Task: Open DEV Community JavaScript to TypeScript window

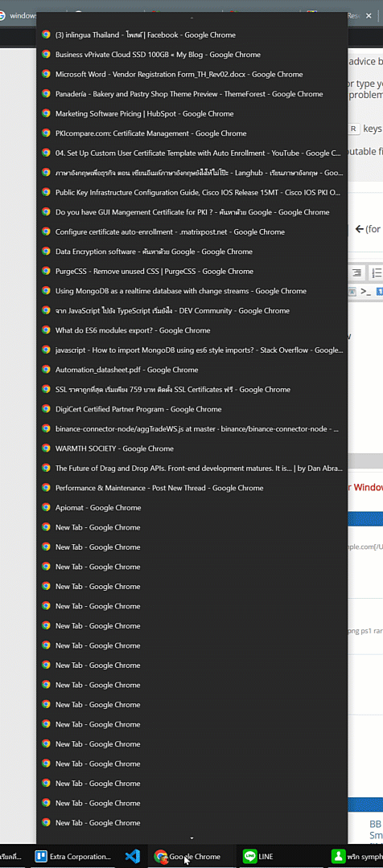Action: (x=191, y=310)
